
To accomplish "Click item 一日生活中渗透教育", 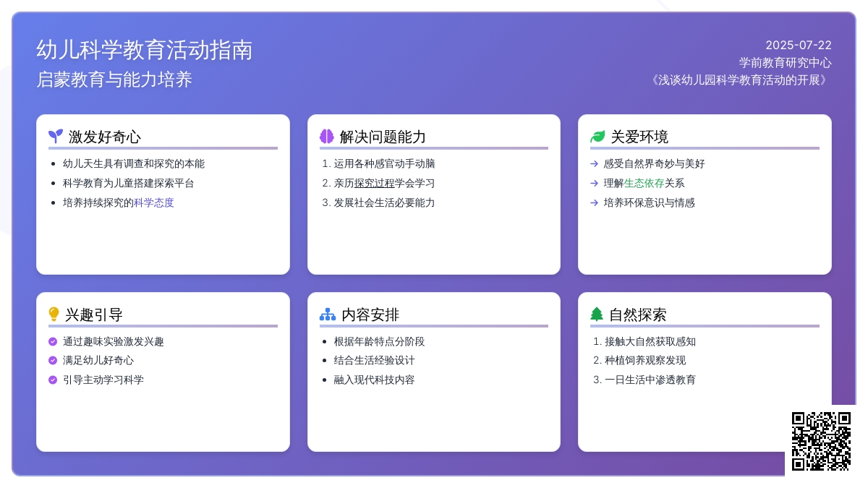I will click(650, 380).
